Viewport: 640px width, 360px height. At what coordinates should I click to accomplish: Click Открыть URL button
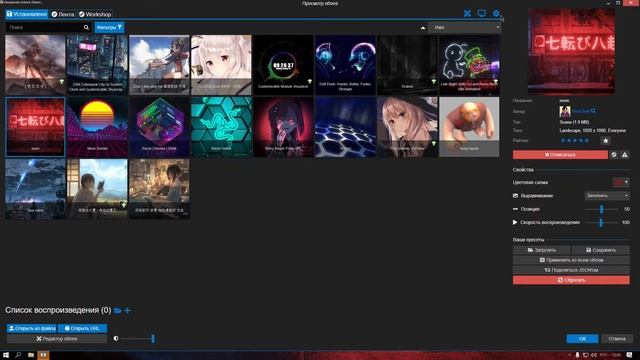82,328
